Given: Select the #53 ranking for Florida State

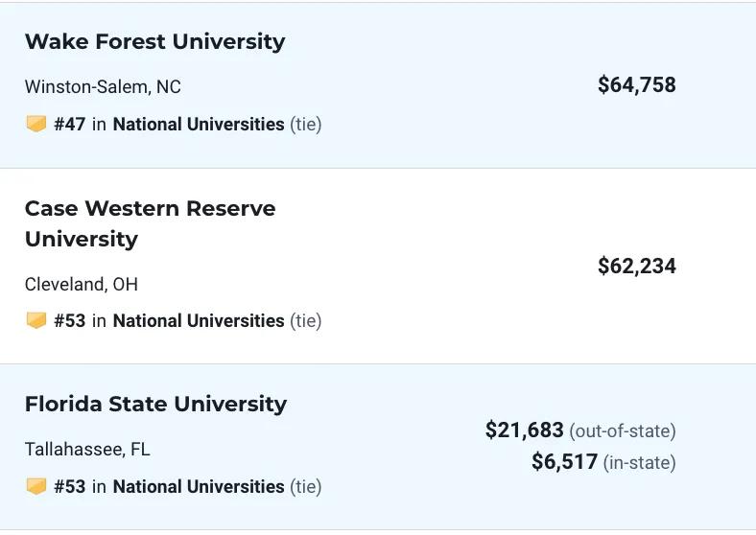Looking at the screenshot, I should 70,487.
